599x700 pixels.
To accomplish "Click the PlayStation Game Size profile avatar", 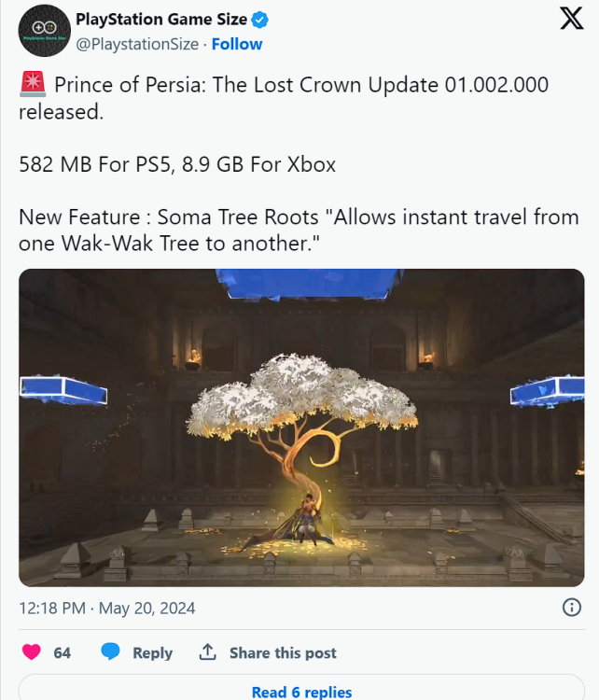I will [x=44, y=31].
